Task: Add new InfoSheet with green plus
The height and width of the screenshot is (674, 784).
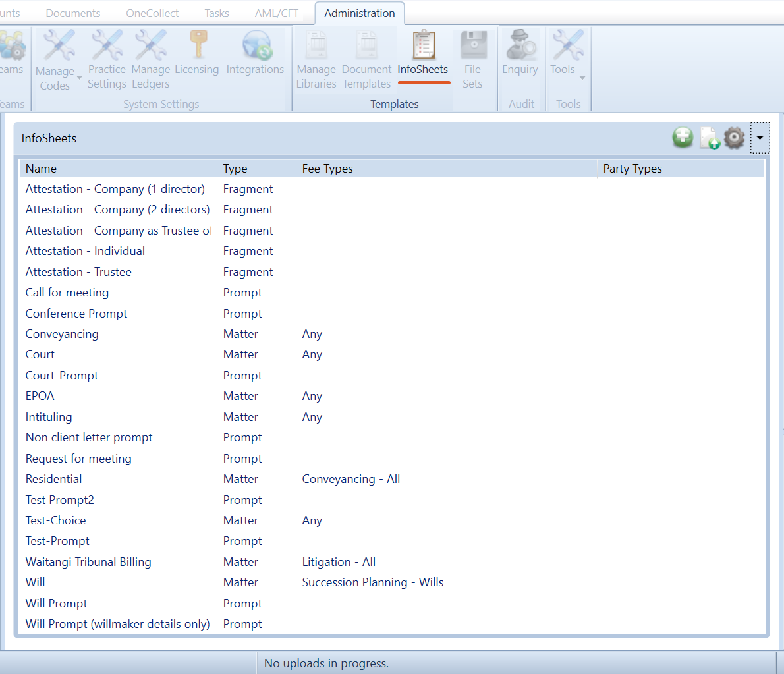Action: point(683,138)
